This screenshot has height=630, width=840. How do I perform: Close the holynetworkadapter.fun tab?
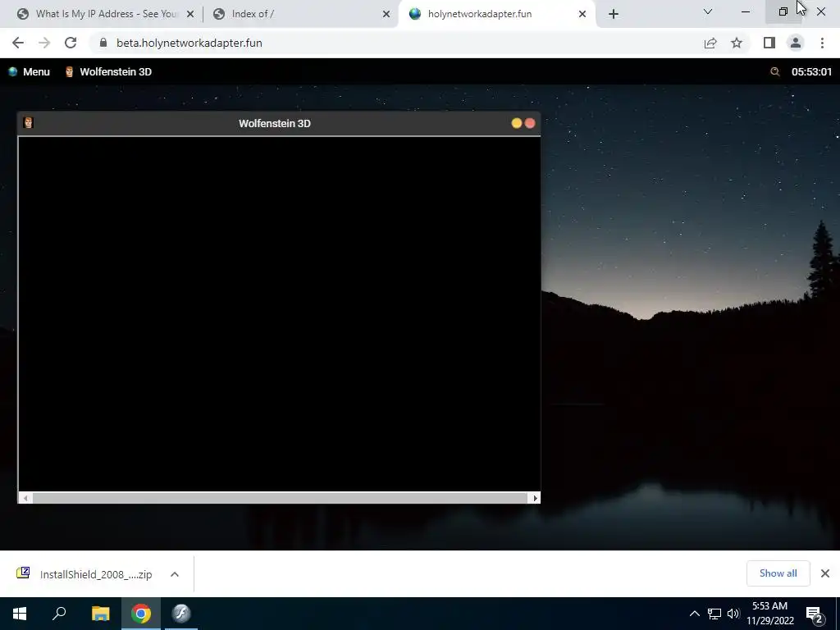[582, 14]
